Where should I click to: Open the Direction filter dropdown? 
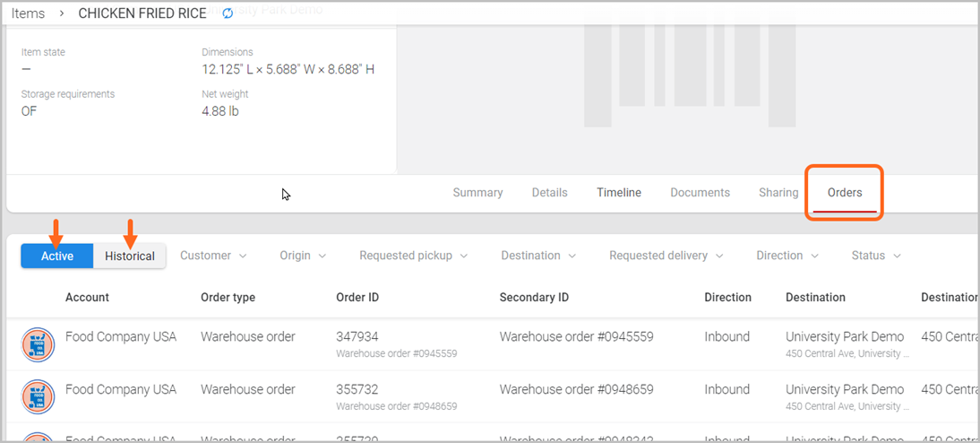787,256
